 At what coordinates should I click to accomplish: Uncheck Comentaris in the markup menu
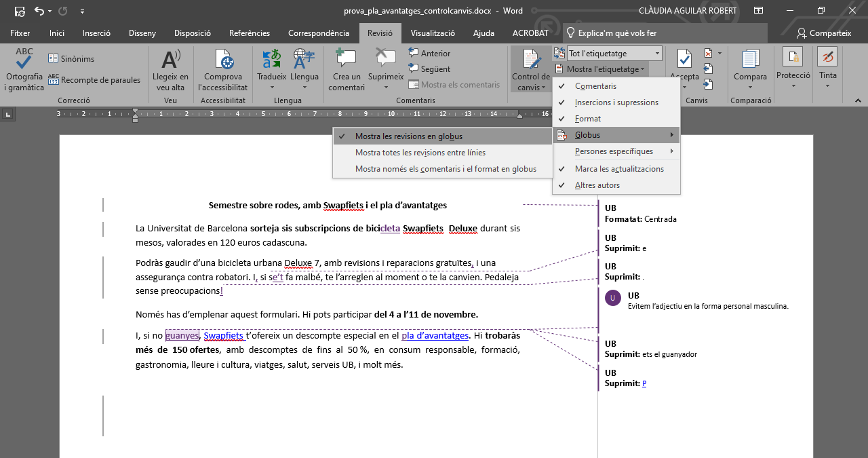tap(595, 86)
